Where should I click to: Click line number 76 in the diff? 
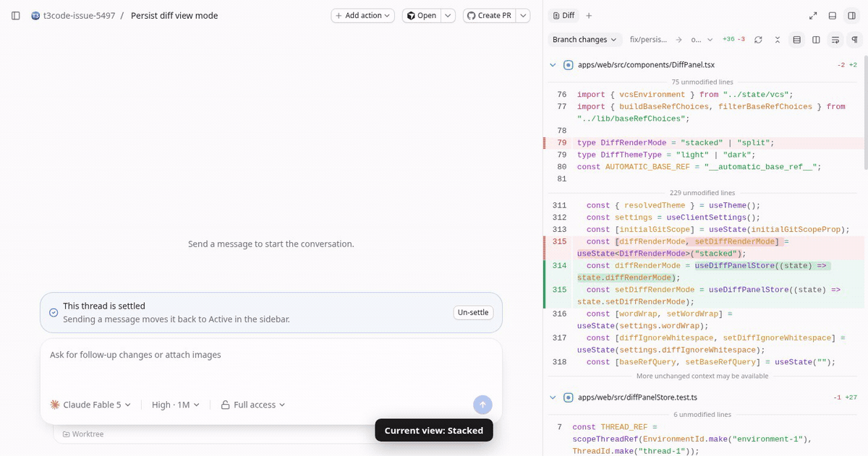click(x=561, y=95)
